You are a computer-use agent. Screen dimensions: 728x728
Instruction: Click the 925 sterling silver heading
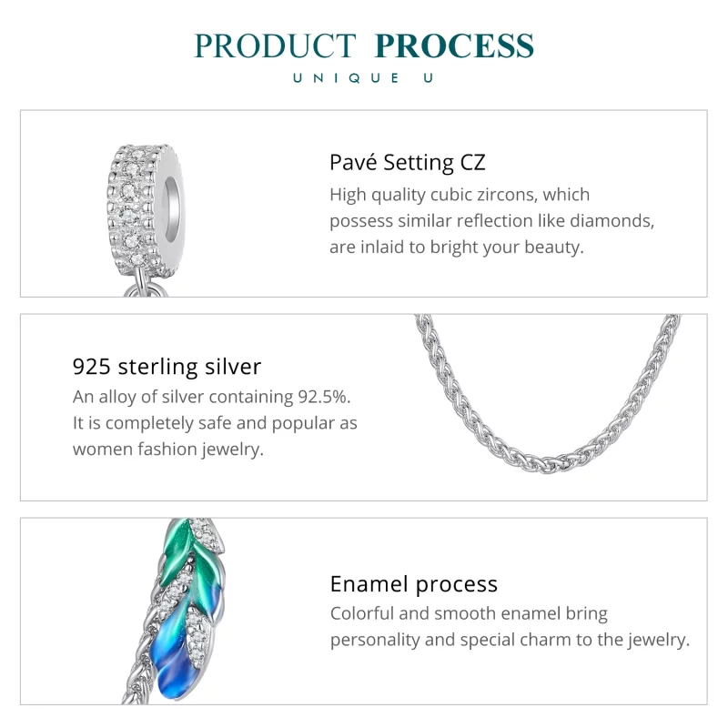167,367
